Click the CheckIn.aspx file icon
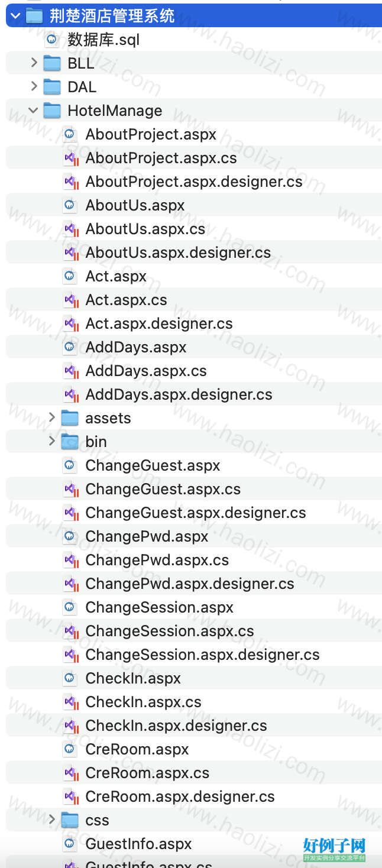 click(x=70, y=678)
